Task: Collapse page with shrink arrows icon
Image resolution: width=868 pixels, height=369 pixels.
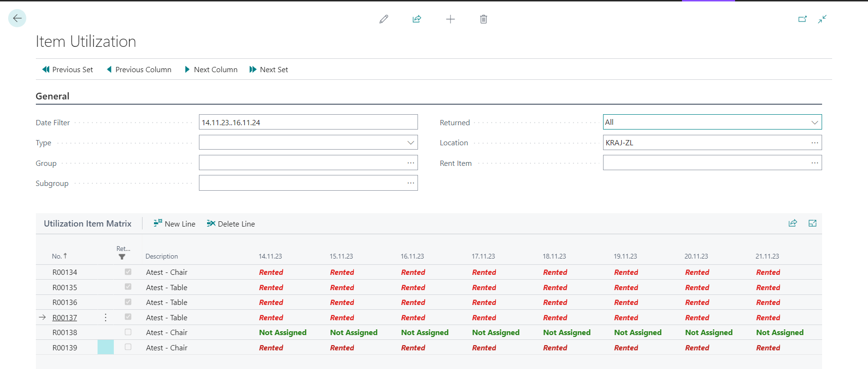Action: 822,19
